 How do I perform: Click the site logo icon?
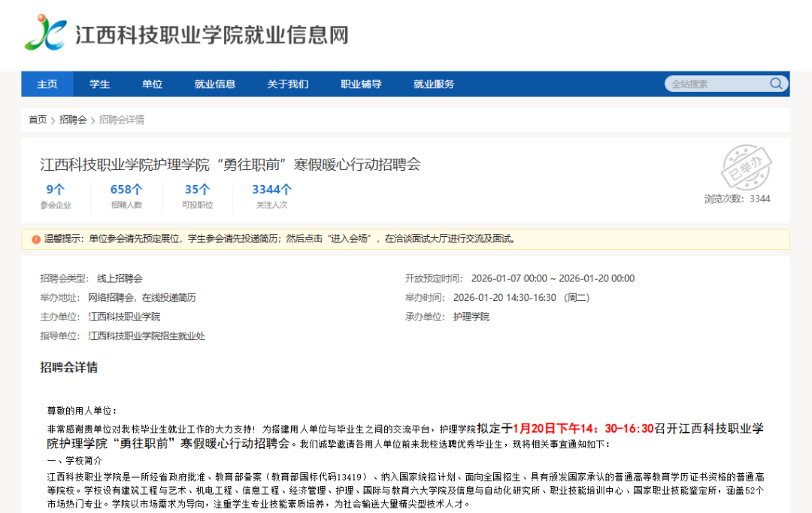45,34
